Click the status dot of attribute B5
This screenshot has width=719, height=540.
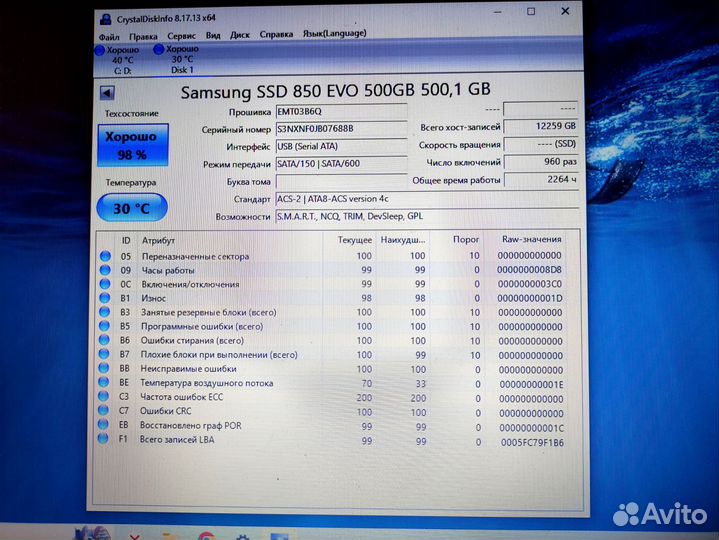pyautogui.click(x=105, y=326)
